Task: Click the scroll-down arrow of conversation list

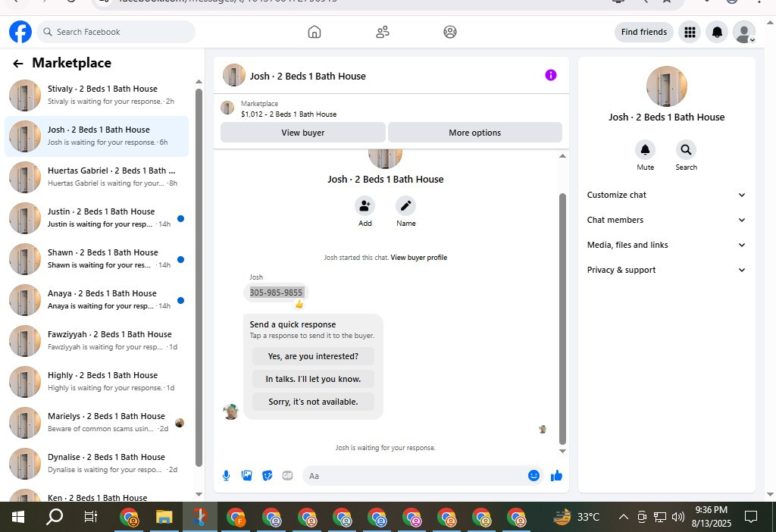Action: click(199, 494)
